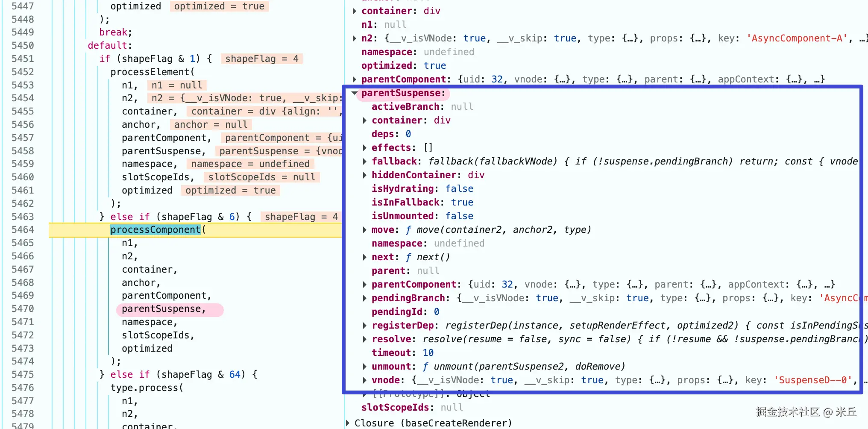
Task: Expand parentComponent inside parentSuspense
Action: [365, 285]
